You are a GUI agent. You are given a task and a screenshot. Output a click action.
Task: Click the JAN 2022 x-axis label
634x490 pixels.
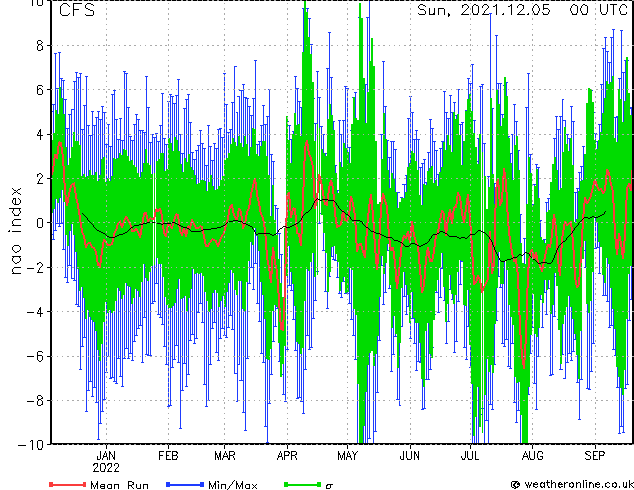pyautogui.click(x=106, y=462)
